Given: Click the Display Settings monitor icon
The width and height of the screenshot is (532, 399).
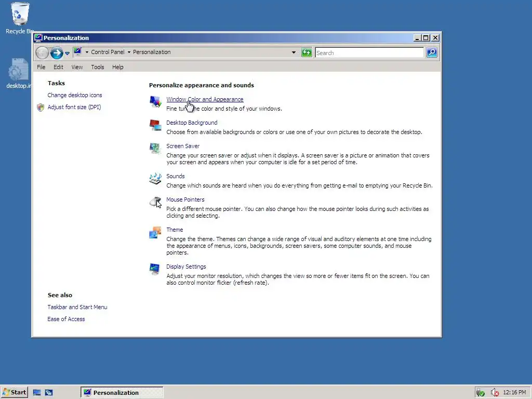Looking at the screenshot, I should point(155,269).
